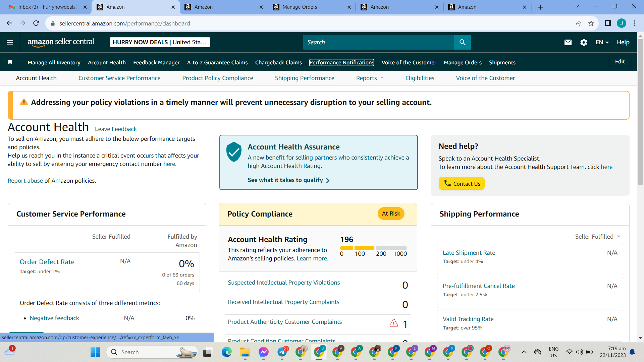644x362 pixels.
Task: Click the Contact Us button
Action: click(462, 183)
